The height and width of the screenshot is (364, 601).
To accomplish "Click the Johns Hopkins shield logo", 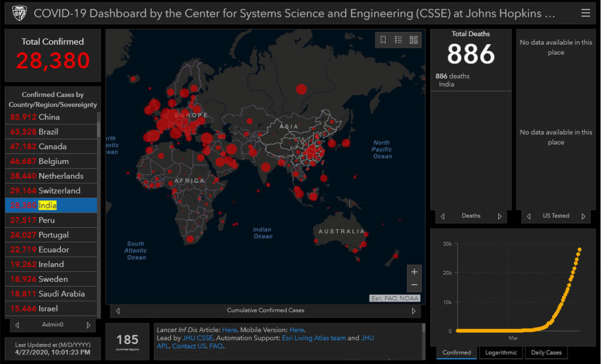I will [x=19, y=13].
